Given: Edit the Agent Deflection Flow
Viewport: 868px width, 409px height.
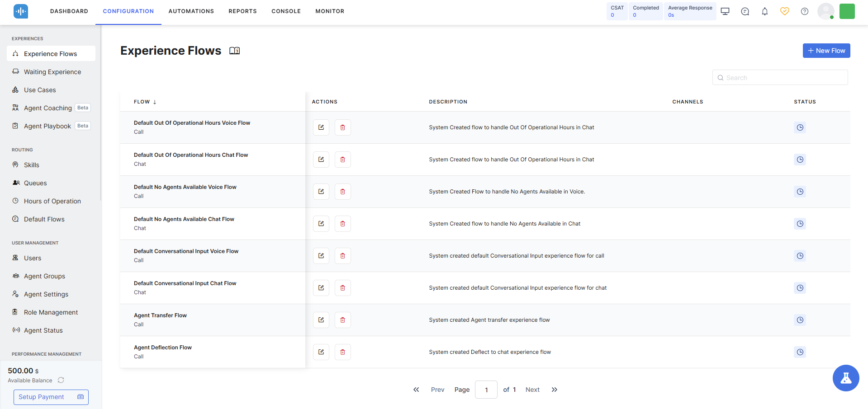Looking at the screenshot, I should (x=321, y=352).
